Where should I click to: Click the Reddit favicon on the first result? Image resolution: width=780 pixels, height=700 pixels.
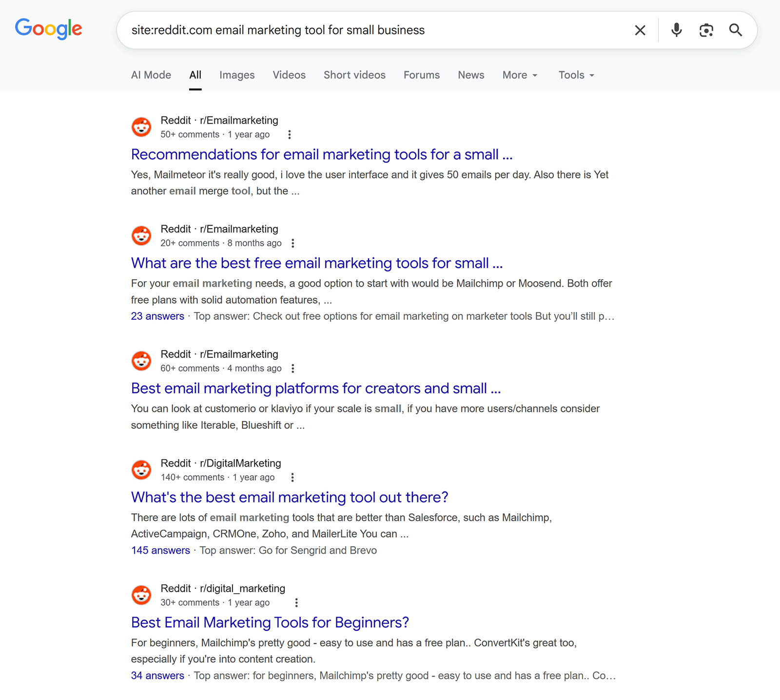[141, 127]
